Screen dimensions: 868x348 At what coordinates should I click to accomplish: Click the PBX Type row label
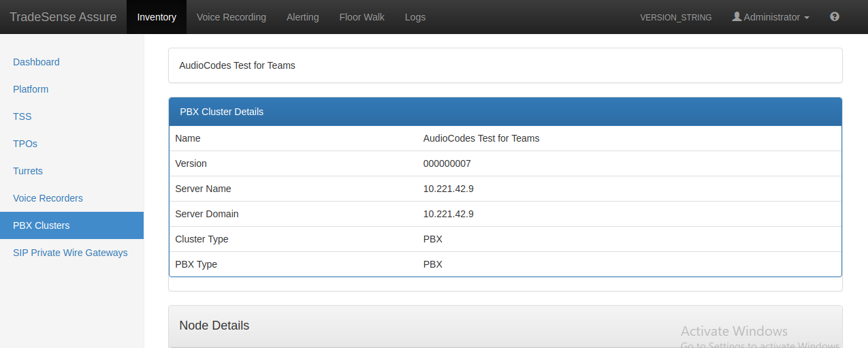click(x=196, y=264)
